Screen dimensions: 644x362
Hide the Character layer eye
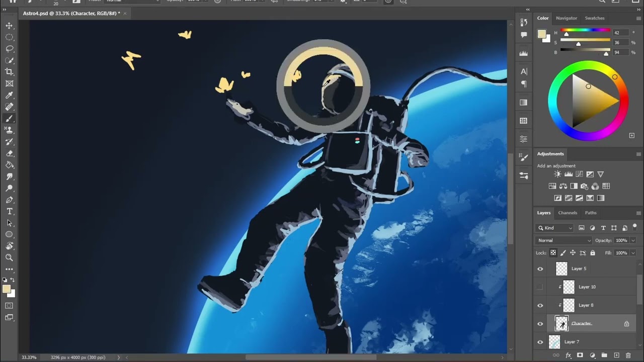pyautogui.click(x=540, y=324)
